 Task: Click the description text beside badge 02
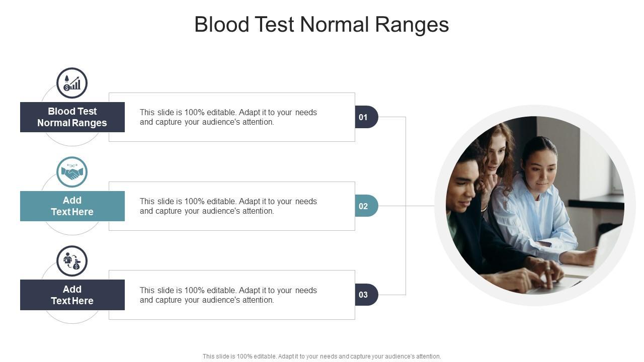(x=228, y=206)
